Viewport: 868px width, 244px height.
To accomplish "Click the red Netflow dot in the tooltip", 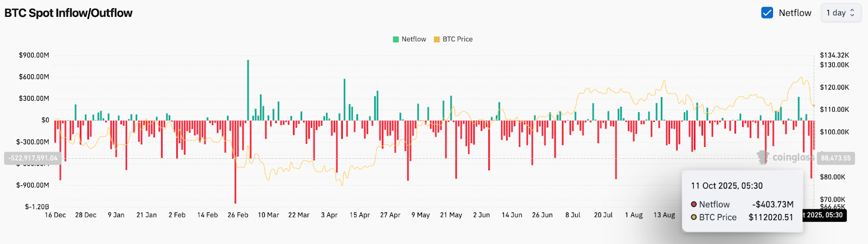I will [x=693, y=204].
